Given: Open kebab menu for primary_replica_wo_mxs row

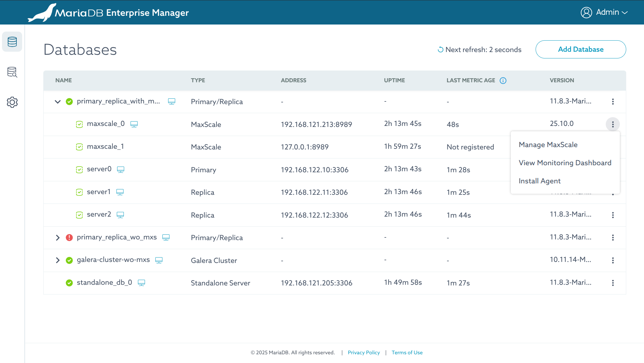Looking at the screenshot, I should pos(612,238).
